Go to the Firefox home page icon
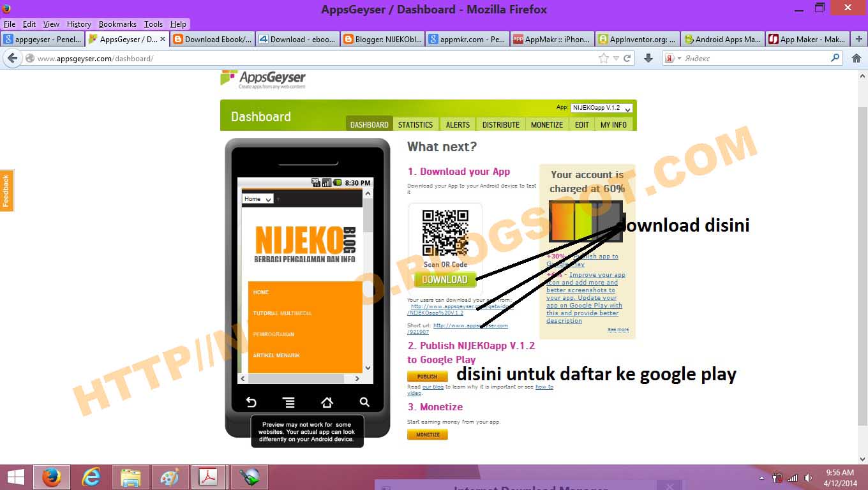This screenshot has height=490, width=868. pyautogui.click(x=857, y=58)
